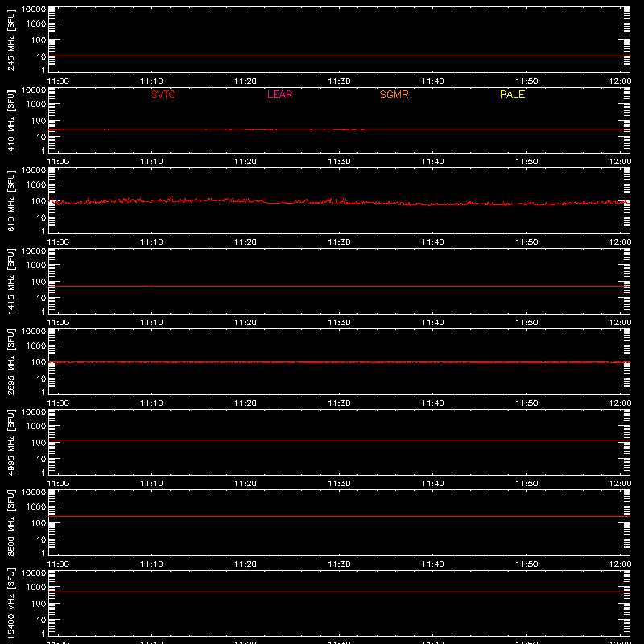Image resolution: width=644 pixels, height=644 pixels.
Task: Select the 11:20 time label of the 4995 MHz plot
Action: coord(246,484)
